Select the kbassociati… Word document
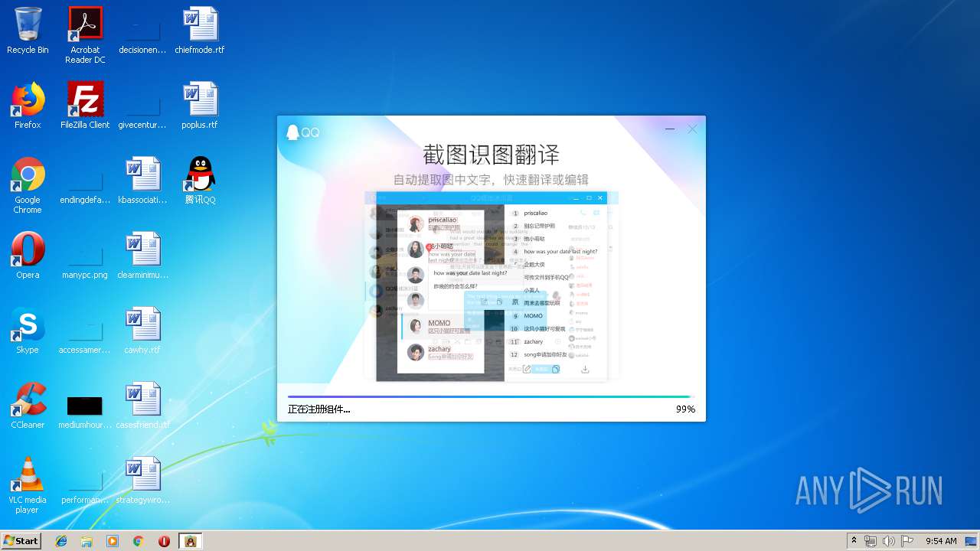The height and width of the screenshot is (551, 980). 142,181
